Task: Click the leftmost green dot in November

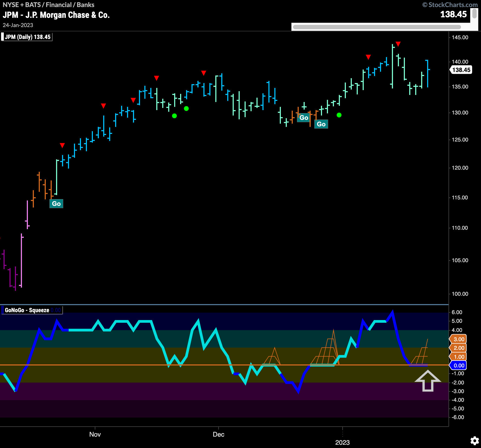Action: tap(174, 116)
